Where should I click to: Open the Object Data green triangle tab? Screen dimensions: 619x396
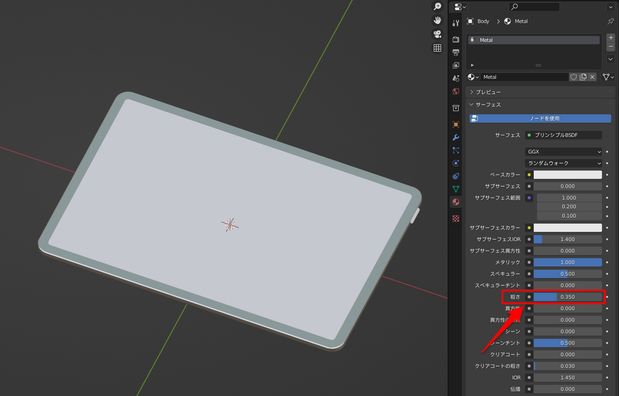click(x=456, y=189)
